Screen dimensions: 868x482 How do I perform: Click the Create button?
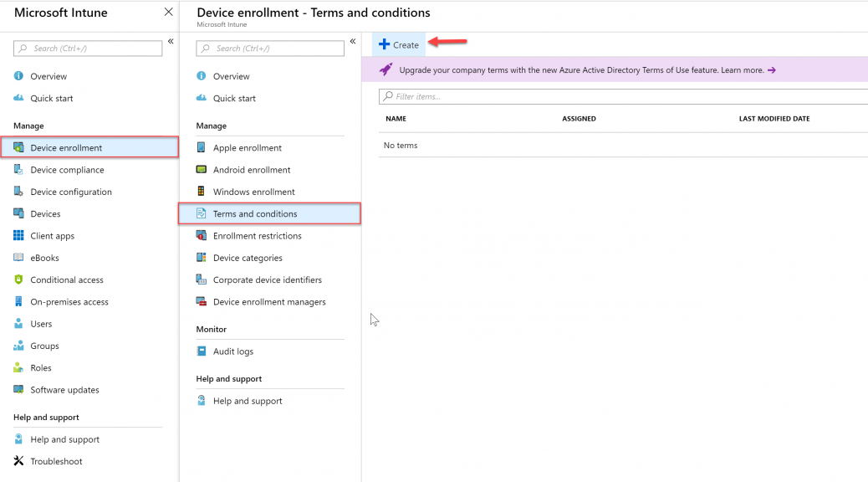399,45
